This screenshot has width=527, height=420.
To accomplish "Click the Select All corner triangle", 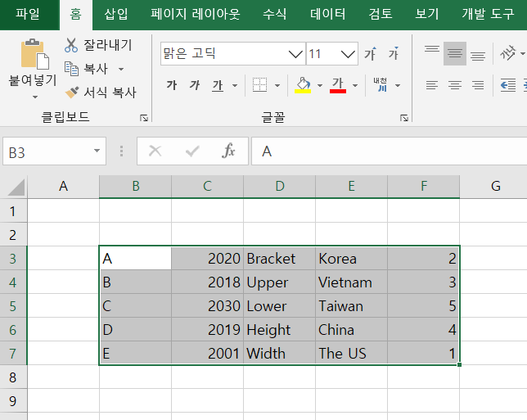I will point(16,187).
